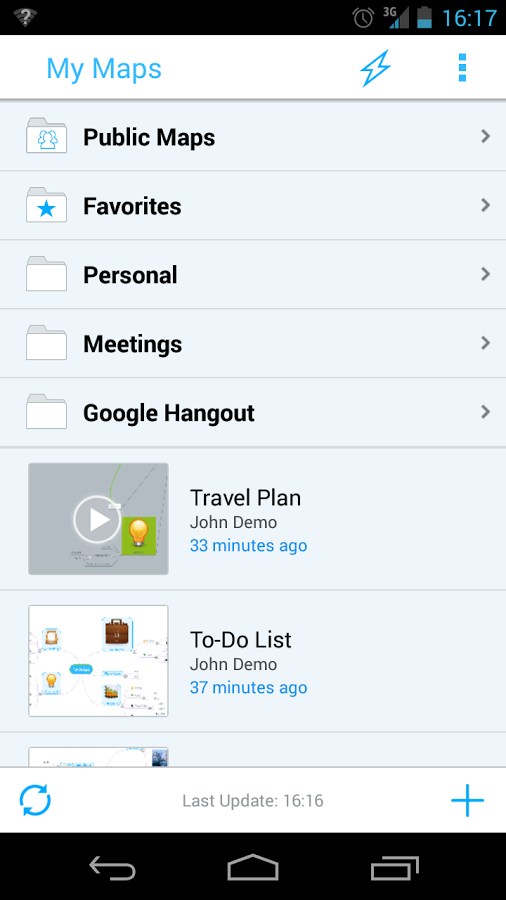Tap the Android back navigation button
This screenshot has height=900, width=506.
tap(112, 867)
